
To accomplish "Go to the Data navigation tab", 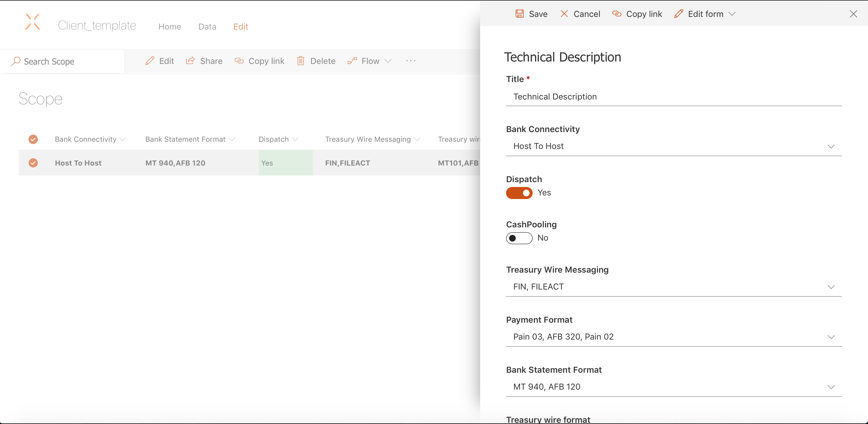I will click(x=207, y=27).
